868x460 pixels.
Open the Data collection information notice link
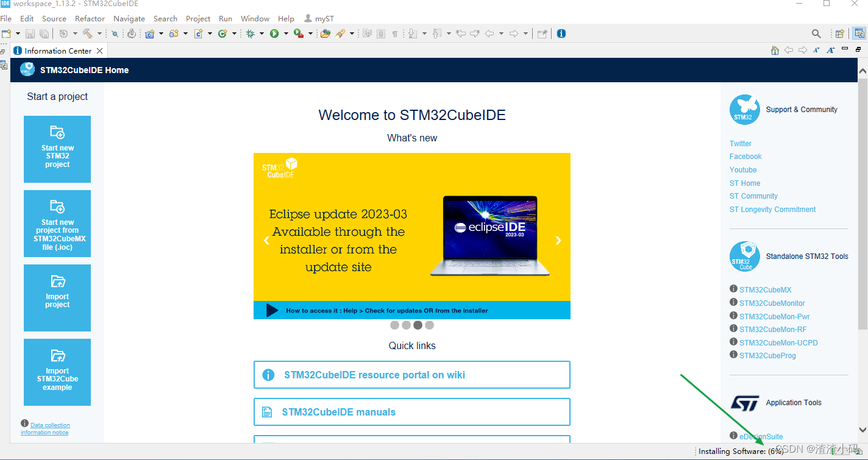pyautogui.click(x=46, y=429)
